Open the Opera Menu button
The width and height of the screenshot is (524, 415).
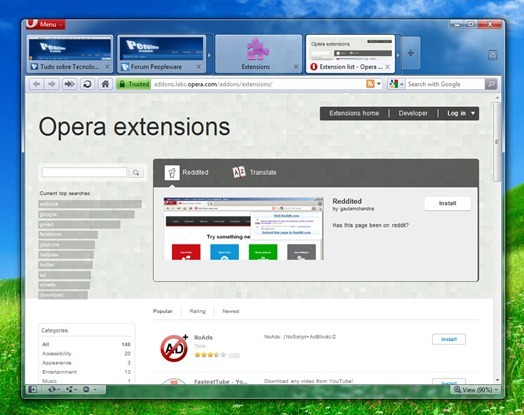point(45,24)
